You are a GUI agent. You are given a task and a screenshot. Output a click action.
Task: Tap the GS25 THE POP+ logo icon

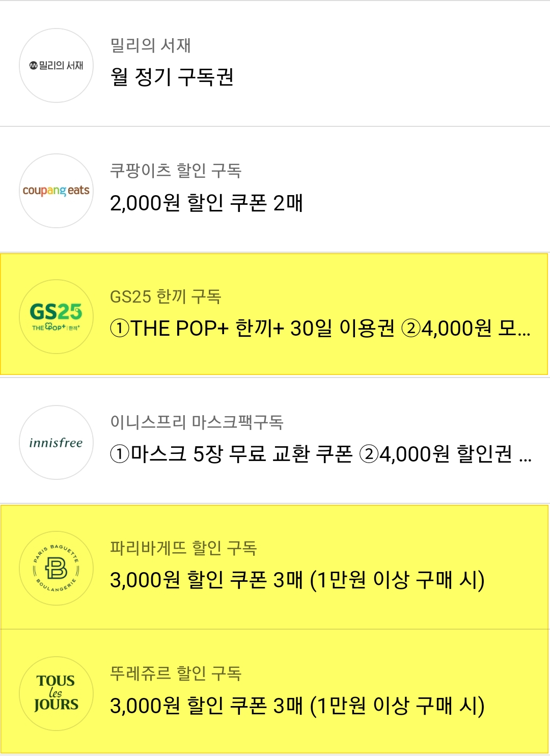[x=56, y=316]
